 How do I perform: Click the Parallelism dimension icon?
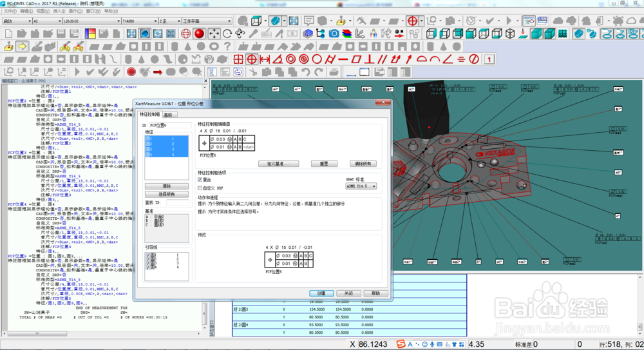[383, 59]
